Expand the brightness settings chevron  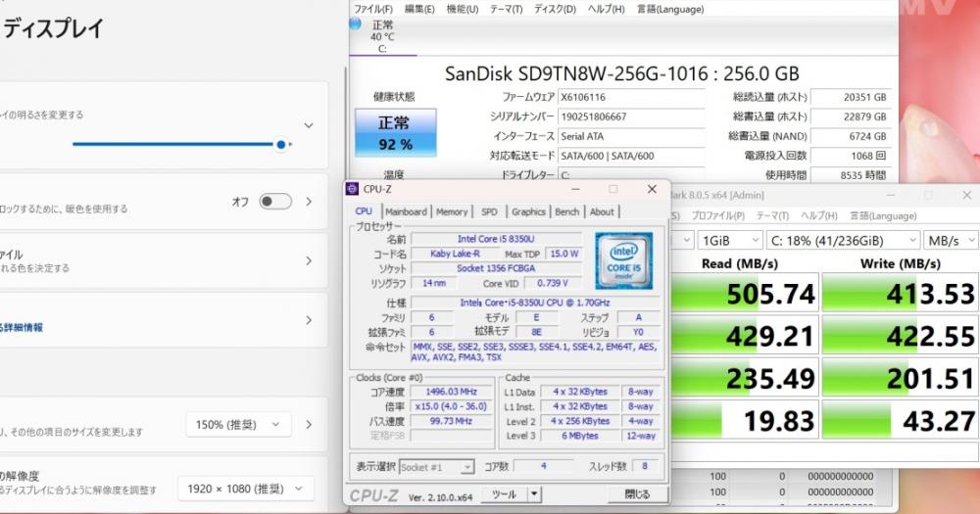coord(309,125)
